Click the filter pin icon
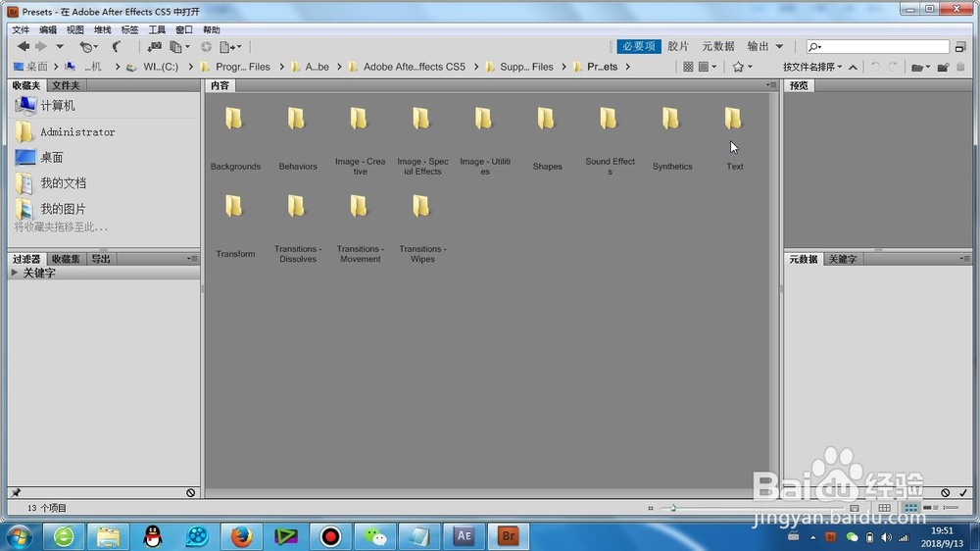Viewport: 980px width, 551px height. [x=16, y=493]
